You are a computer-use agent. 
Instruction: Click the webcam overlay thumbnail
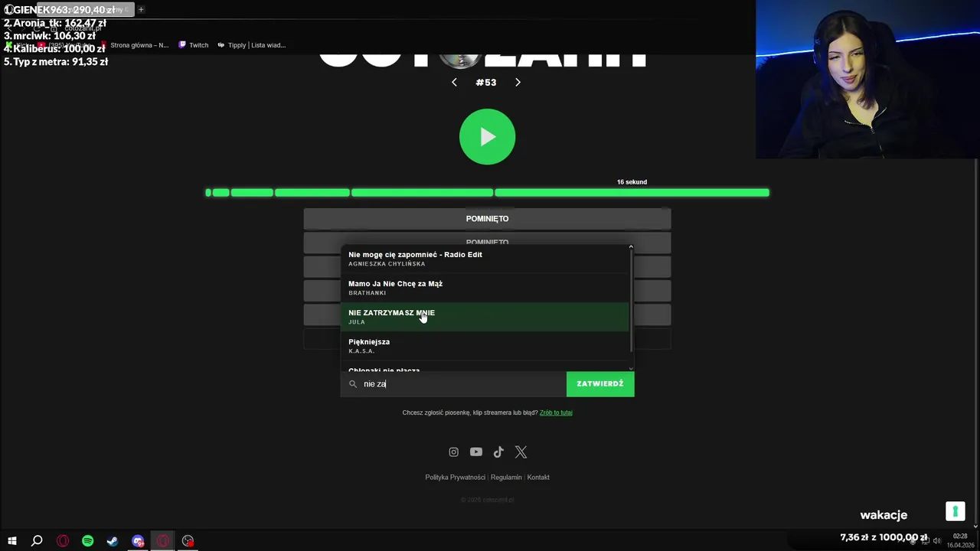[x=867, y=80]
